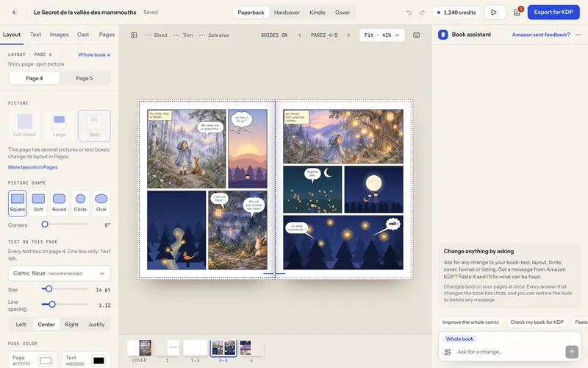The height and width of the screenshot is (368, 588).
Task: Select Soft picture shape
Action: (38, 203)
